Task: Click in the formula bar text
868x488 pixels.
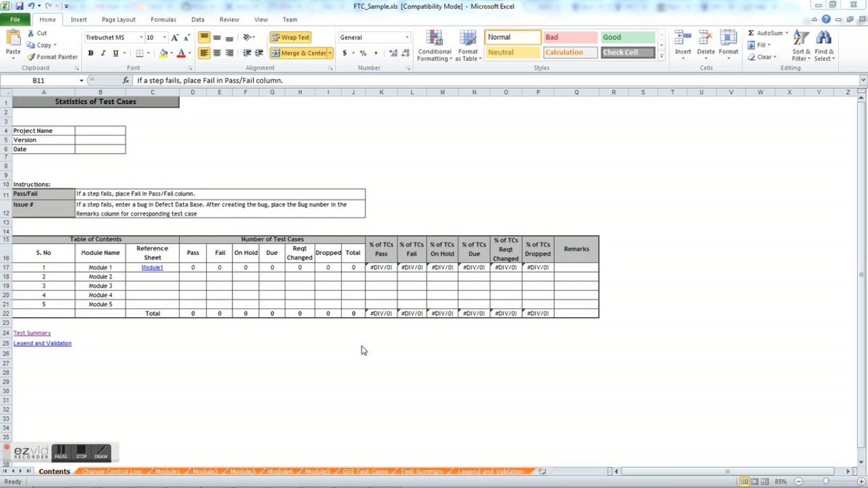Action: (496, 81)
